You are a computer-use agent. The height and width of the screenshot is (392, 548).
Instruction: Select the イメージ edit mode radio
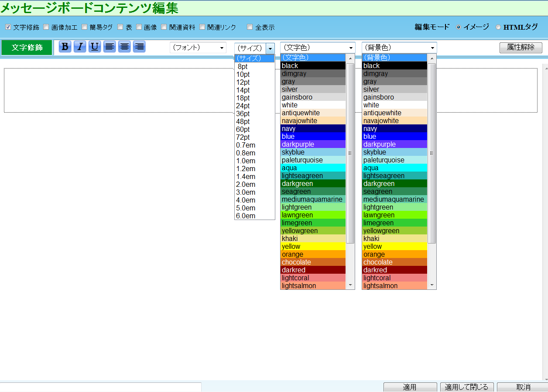[459, 27]
